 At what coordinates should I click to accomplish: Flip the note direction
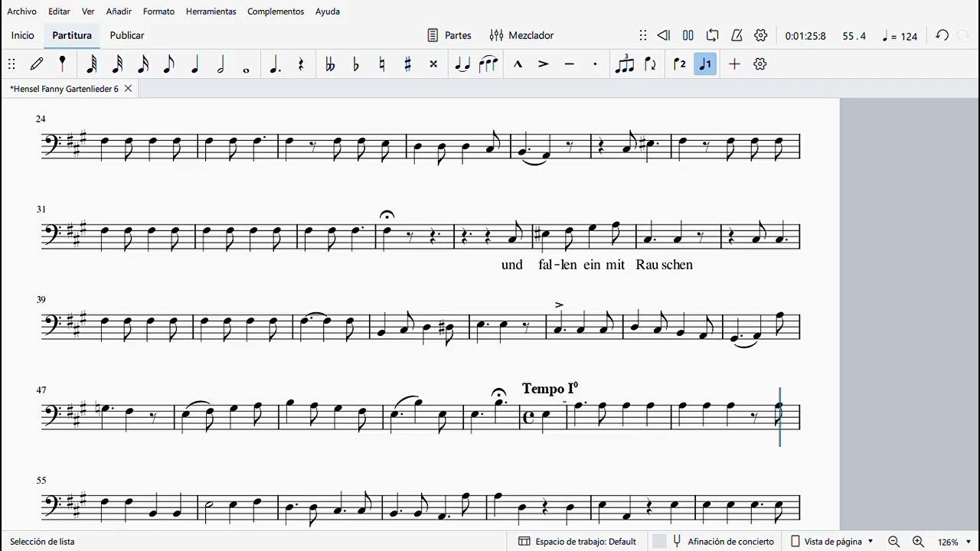click(x=651, y=64)
